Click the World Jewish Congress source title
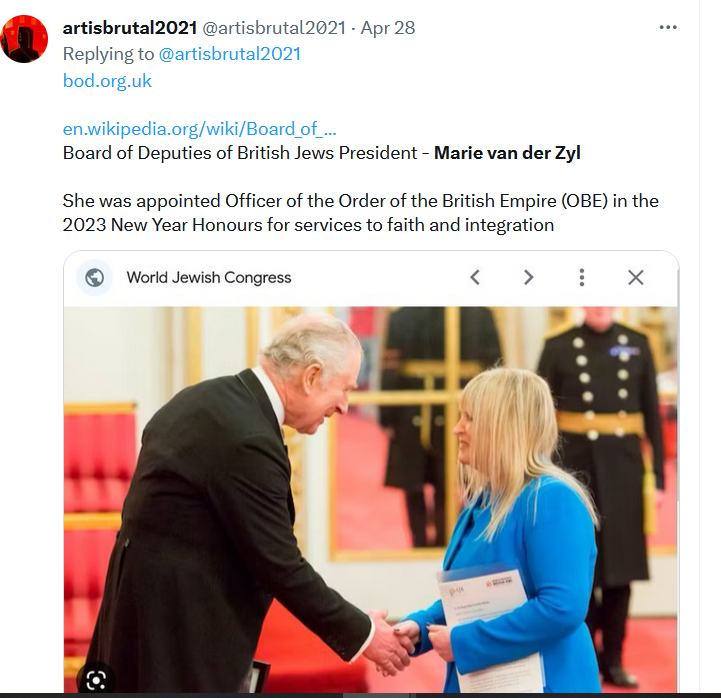The height and width of the screenshot is (698, 721). [x=209, y=278]
